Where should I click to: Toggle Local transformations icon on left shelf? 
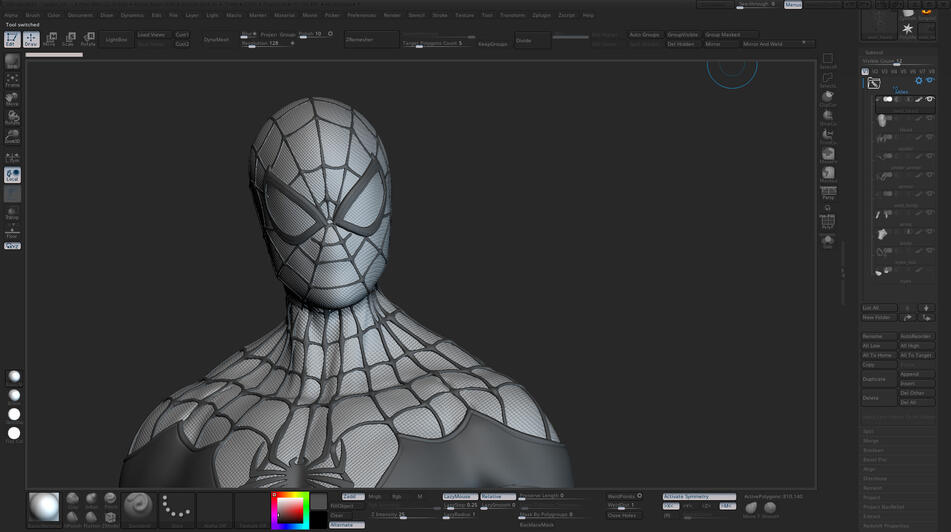click(12, 175)
